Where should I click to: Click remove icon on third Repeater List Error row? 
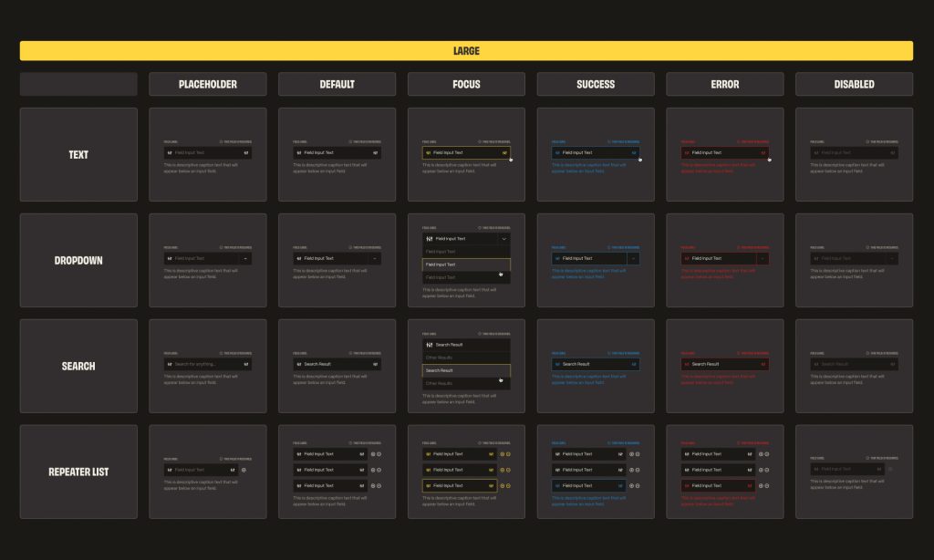(766, 485)
